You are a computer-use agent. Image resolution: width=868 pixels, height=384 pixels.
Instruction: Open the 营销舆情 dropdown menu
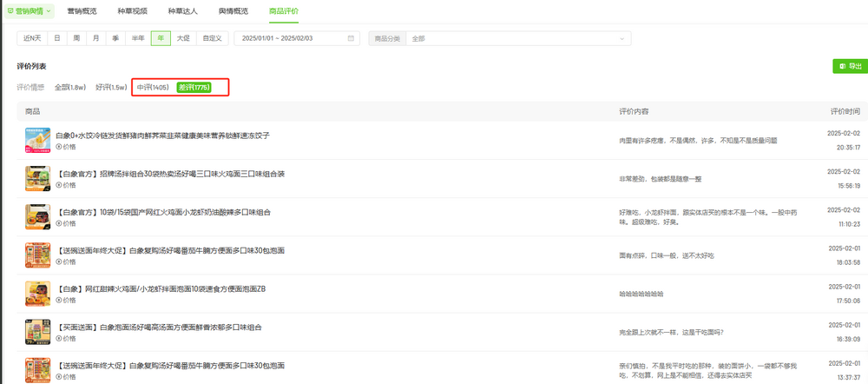coord(30,10)
